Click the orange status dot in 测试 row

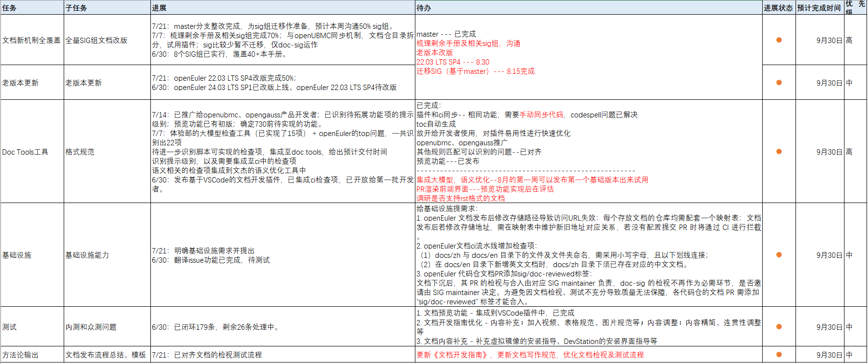pyautogui.click(x=779, y=327)
